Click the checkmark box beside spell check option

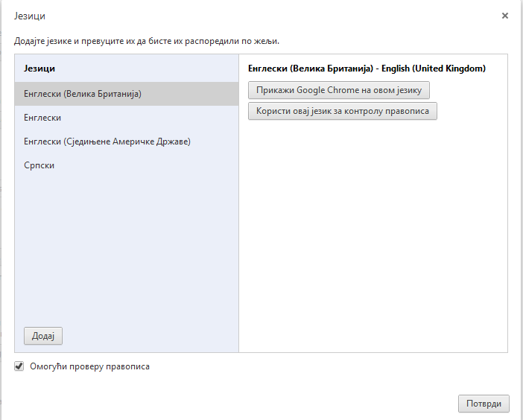[19, 366]
